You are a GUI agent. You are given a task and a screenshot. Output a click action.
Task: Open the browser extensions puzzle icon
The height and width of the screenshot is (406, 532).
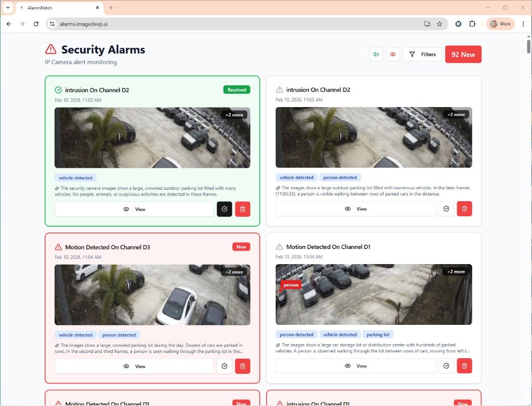click(472, 24)
